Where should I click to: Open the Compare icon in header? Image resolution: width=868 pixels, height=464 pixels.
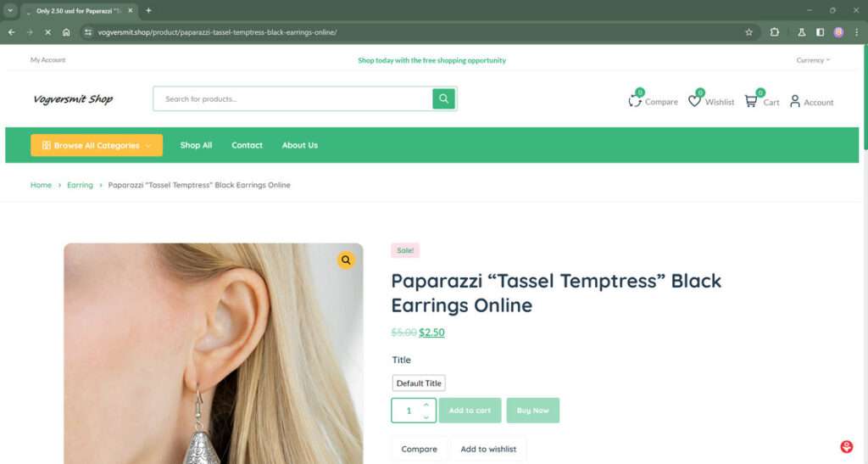click(635, 101)
